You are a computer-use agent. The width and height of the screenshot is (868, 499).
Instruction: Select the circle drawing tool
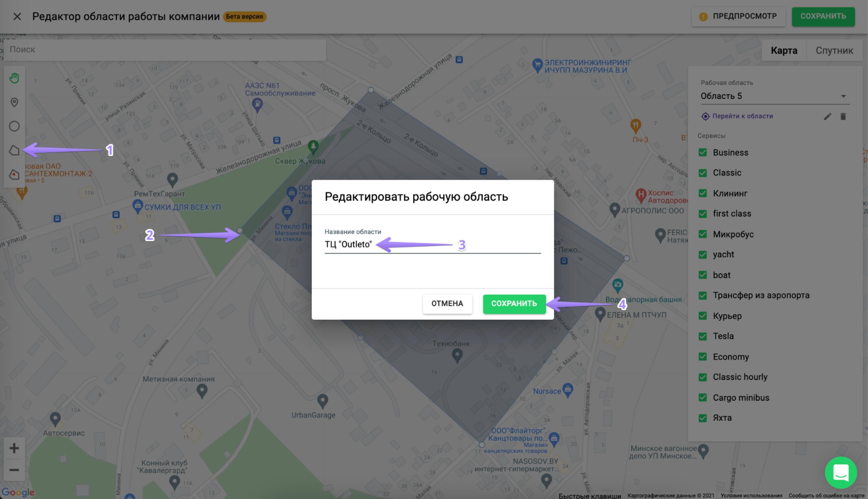(x=14, y=126)
